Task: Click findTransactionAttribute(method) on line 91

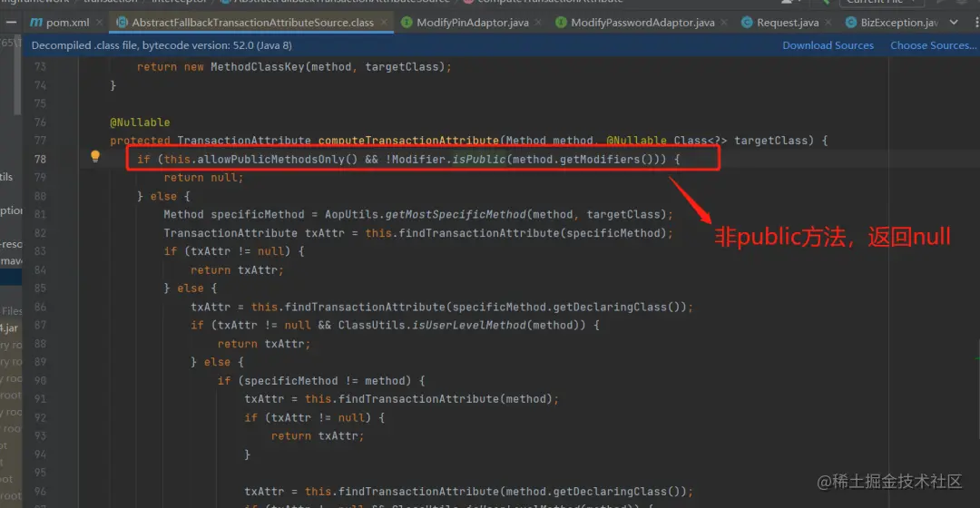Action: point(444,398)
